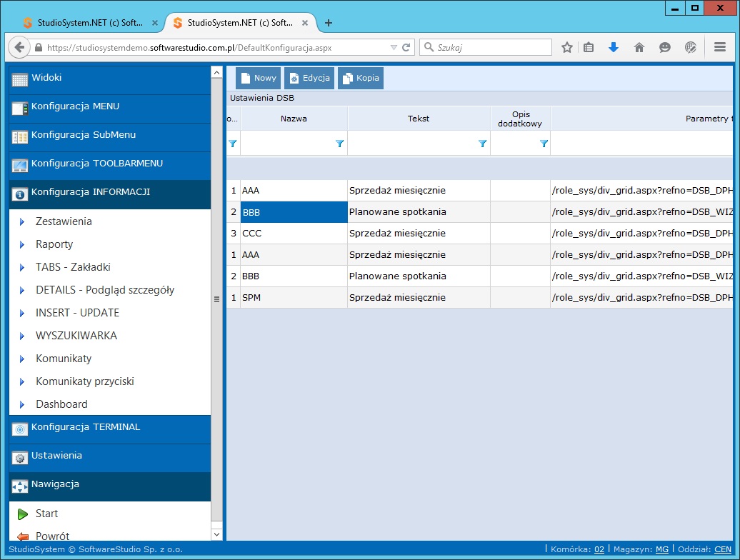
Task: Click the filter icon in Nazwa column
Action: point(340,144)
